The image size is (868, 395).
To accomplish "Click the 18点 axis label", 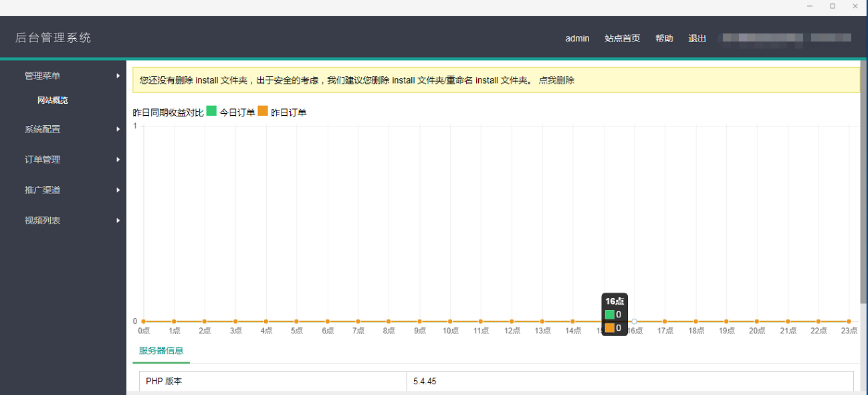I will [695, 331].
